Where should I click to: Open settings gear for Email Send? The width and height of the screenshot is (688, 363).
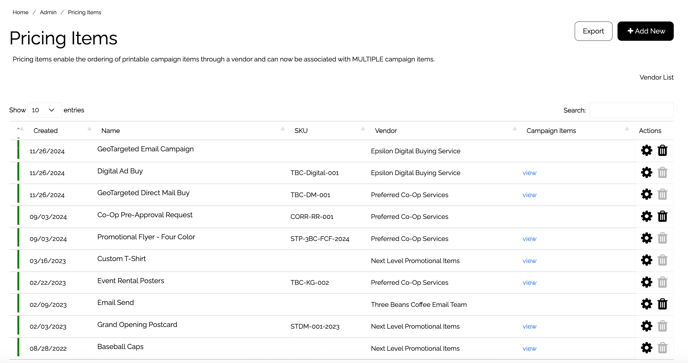point(646,304)
